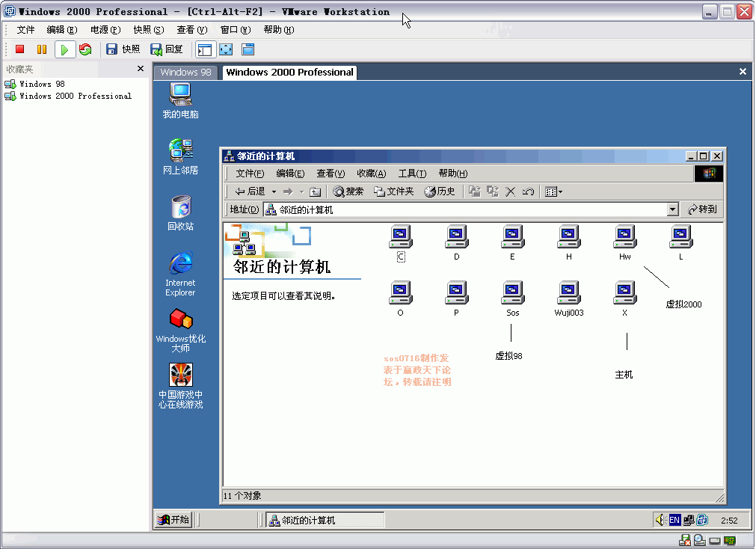Click the 搜索 search button
Viewport: 756px width, 549px height.
pyautogui.click(x=348, y=191)
